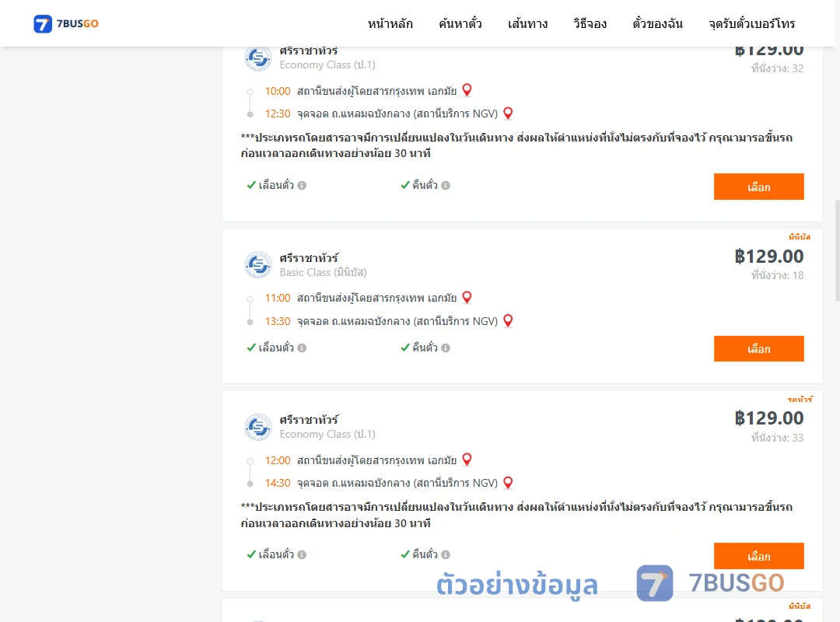840x622 pixels.
Task: Show map pin for 11:00 Ekkamai departure
Action: click(x=467, y=297)
